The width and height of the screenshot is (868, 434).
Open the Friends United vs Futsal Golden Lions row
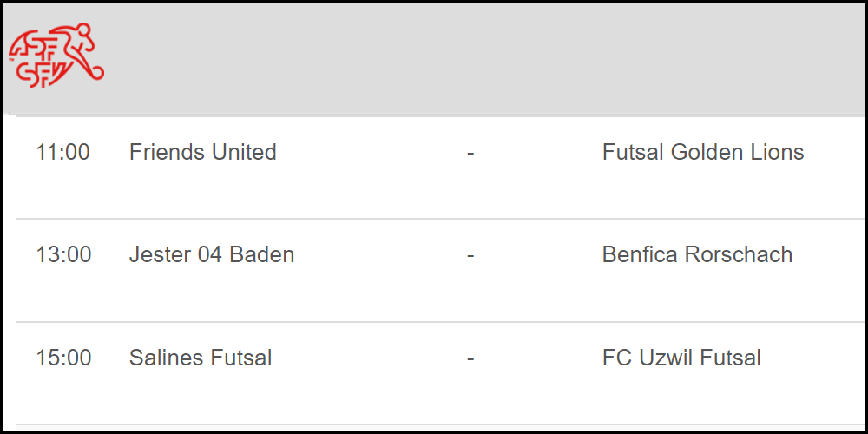tap(373, 187)
